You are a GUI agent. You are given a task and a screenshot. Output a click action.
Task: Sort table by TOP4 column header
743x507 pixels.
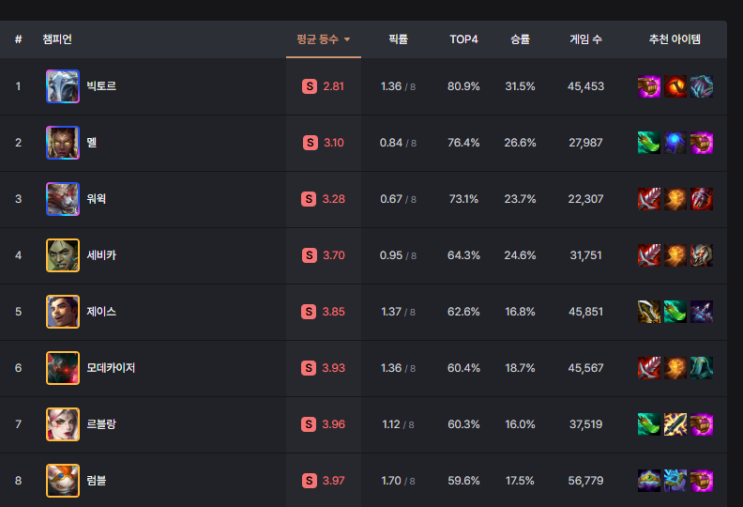click(x=463, y=39)
